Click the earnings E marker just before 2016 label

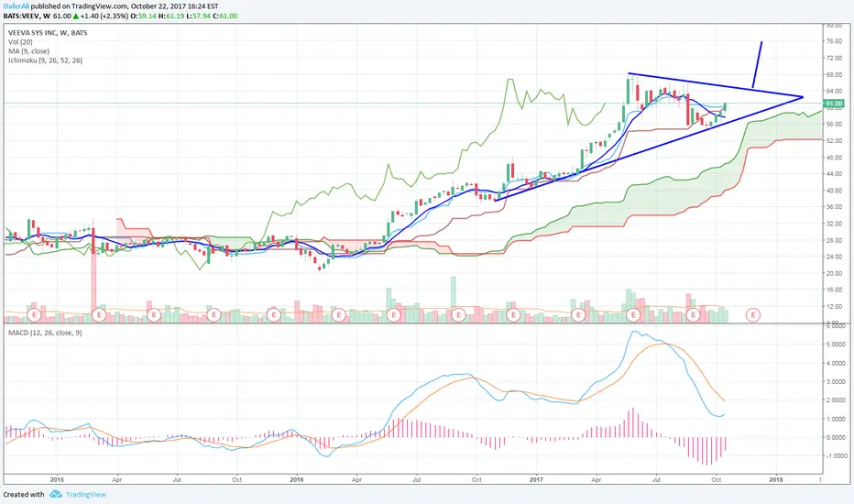coord(273,314)
